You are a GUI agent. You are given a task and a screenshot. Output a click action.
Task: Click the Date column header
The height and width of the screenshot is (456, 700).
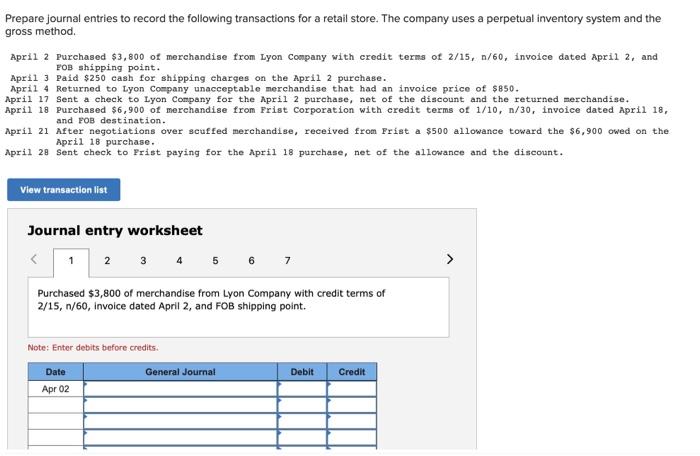[55, 372]
